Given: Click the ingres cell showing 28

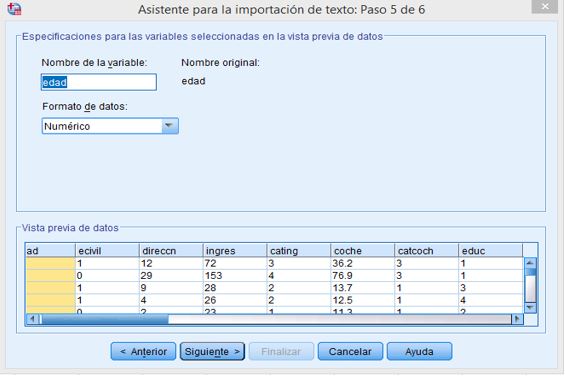Looking at the screenshot, I should click(x=235, y=288).
